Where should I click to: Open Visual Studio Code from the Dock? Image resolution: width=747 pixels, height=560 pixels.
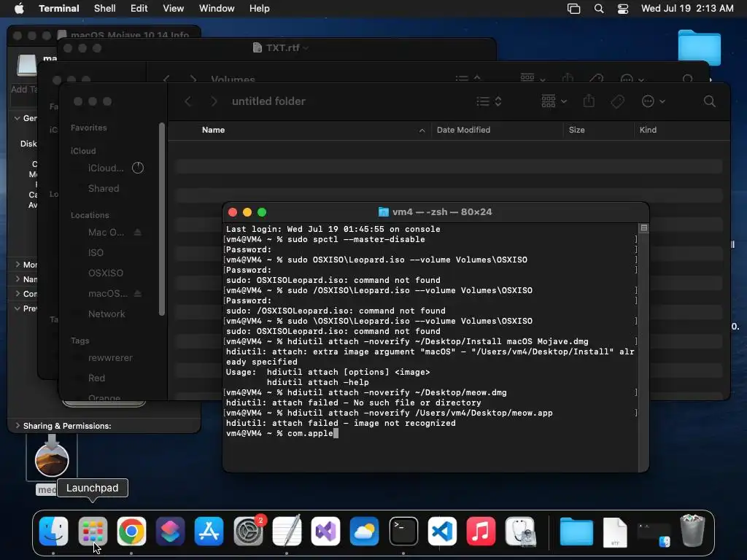(442, 531)
